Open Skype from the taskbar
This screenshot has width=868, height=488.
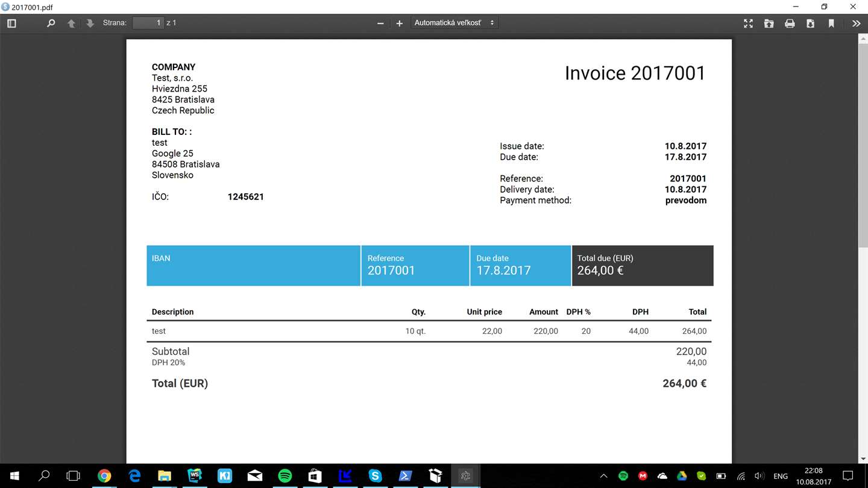coord(376,476)
